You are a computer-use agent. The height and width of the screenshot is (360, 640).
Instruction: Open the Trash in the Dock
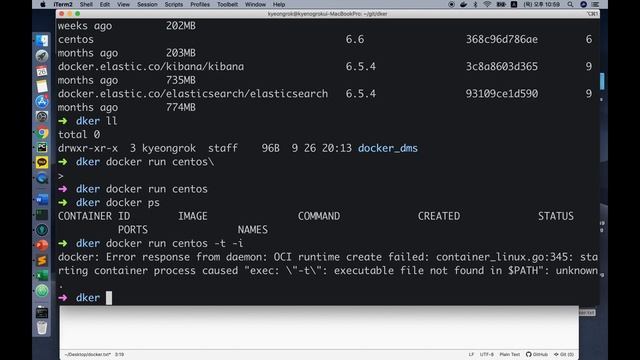tap(42, 328)
